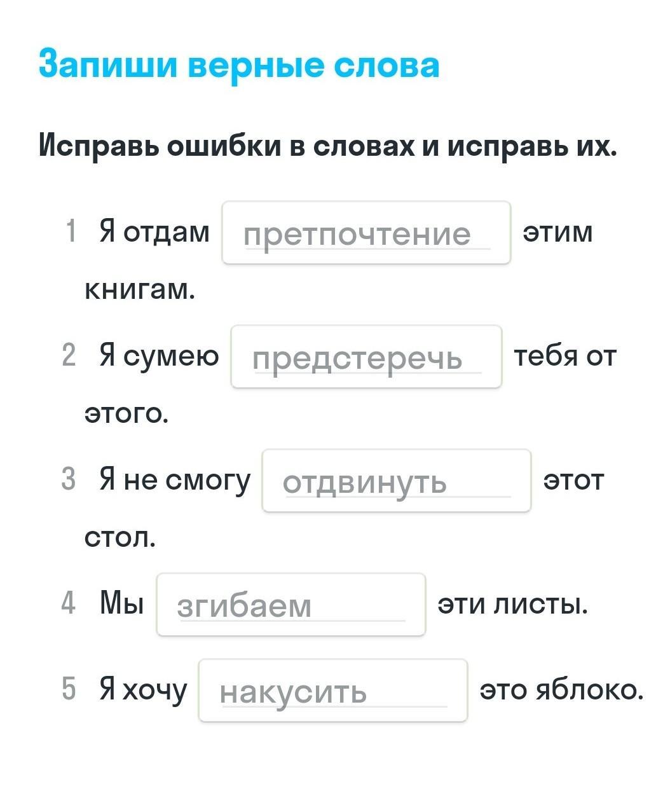Click the input field with 'предстеречь' placeholder
The width and height of the screenshot is (670, 812).
(x=366, y=357)
